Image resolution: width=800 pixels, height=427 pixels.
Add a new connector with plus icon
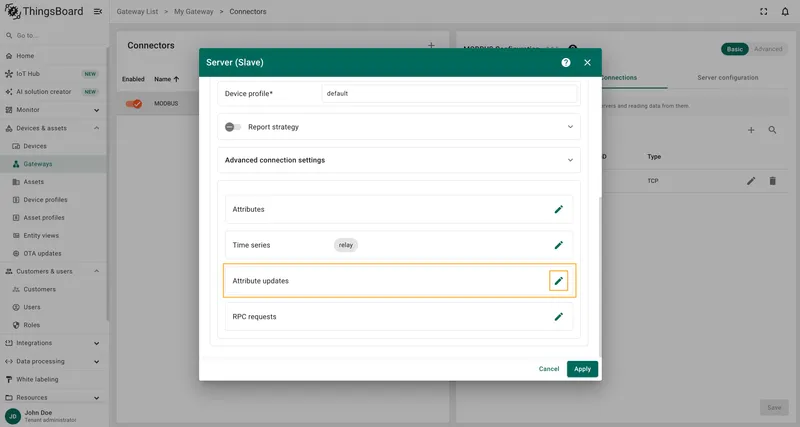pyautogui.click(x=431, y=45)
